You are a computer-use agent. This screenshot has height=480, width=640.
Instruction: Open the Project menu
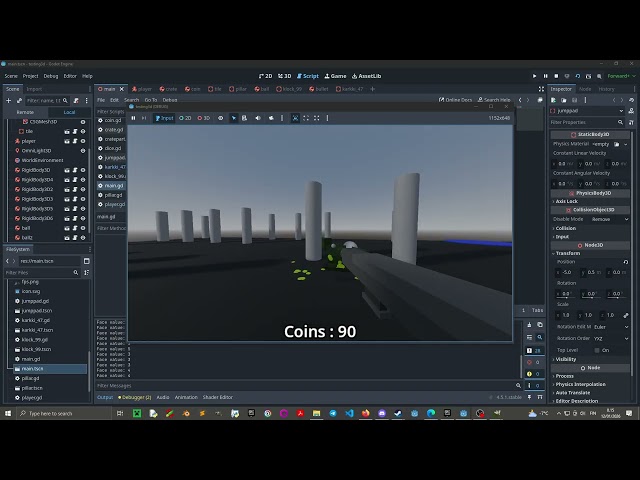(30, 76)
